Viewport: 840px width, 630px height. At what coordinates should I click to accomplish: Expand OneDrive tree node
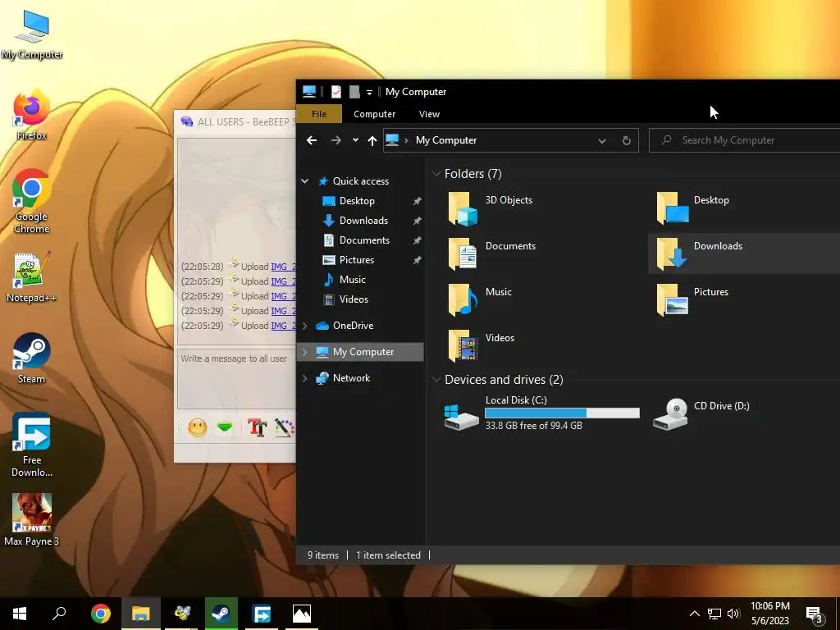tap(305, 326)
